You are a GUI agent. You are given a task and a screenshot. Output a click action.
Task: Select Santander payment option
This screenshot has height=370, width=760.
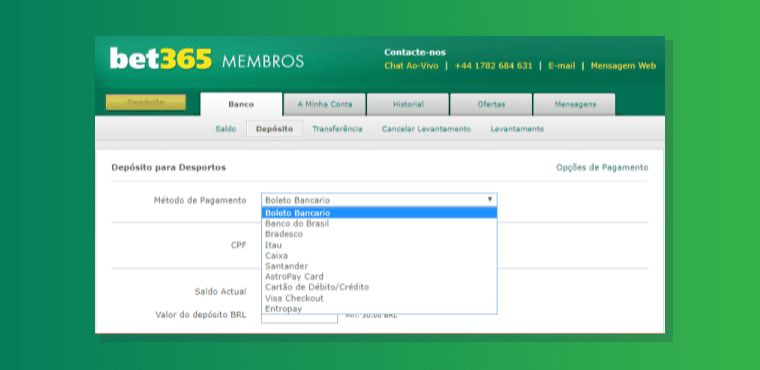tap(379, 266)
